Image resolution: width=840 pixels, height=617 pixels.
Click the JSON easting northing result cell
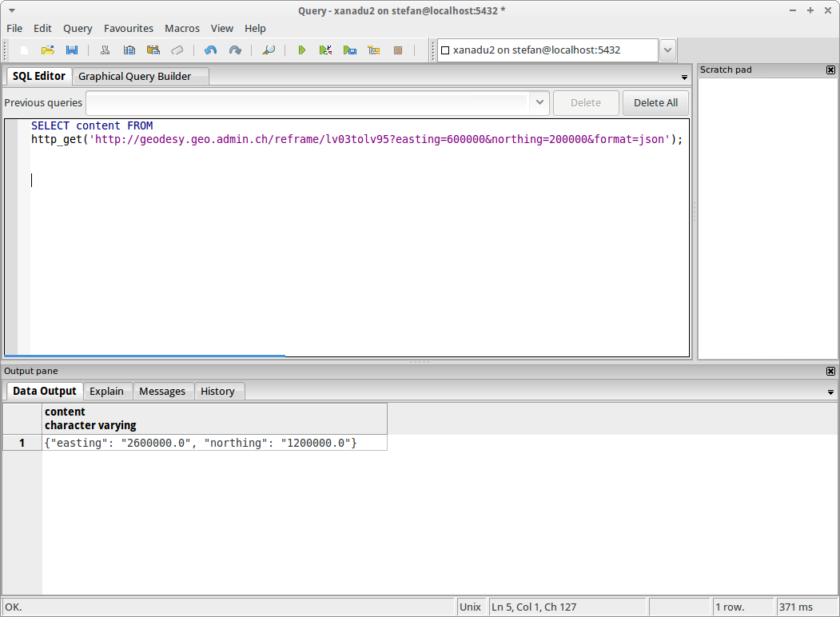pyautogui.click(x=215, y=443)
